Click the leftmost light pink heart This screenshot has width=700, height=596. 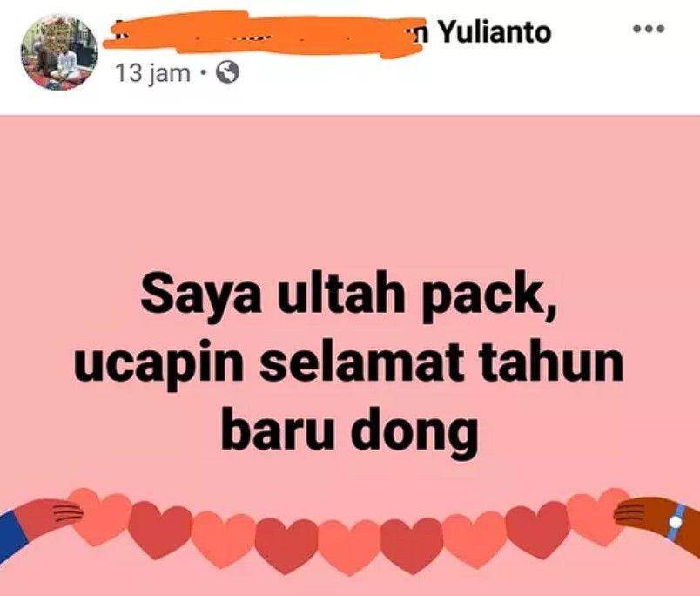(100, 517)
